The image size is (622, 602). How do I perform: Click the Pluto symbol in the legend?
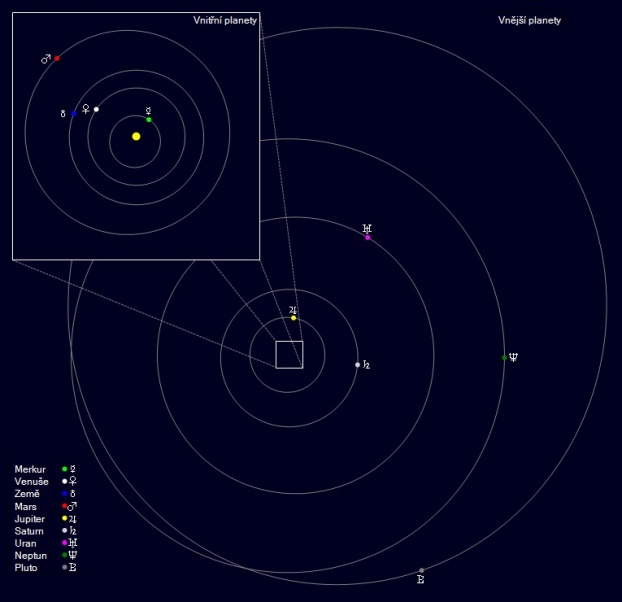73,567
